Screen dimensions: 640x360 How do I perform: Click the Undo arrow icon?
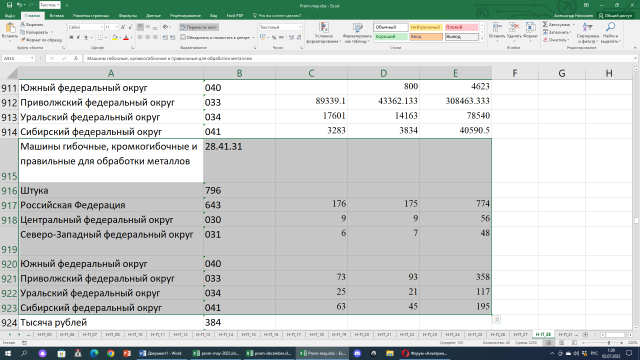pyautogui.click(x=19, y=5)
